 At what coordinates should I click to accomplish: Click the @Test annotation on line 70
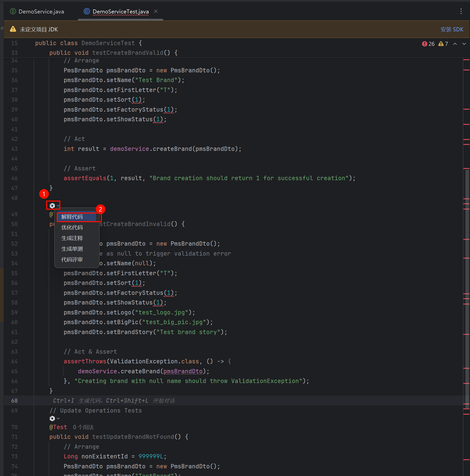58,427
